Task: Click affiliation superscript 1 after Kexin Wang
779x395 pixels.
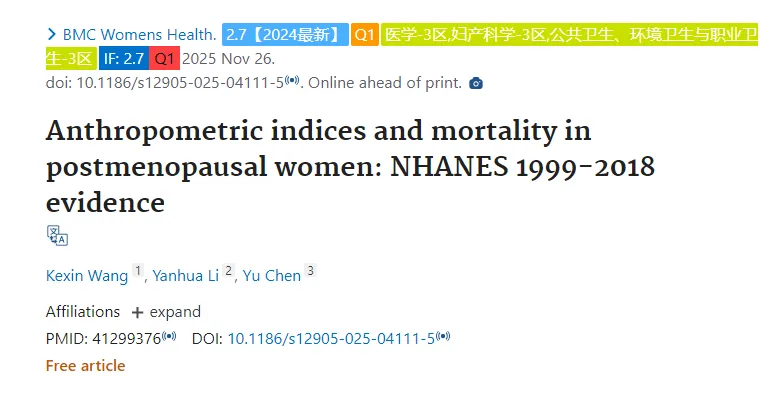Action: (138, 271)
